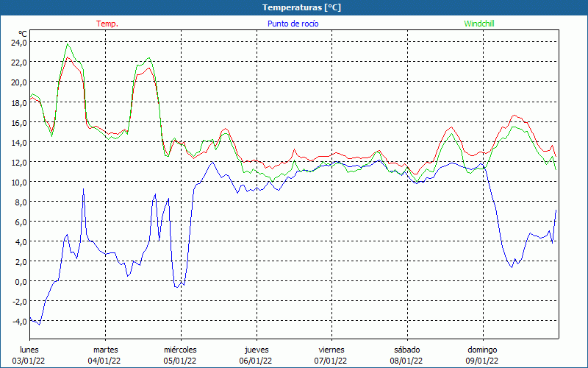Click the 08/01/22 date label
Image resolution: width=588 pixels, height=368 pixels.
(x=406, y=361)
